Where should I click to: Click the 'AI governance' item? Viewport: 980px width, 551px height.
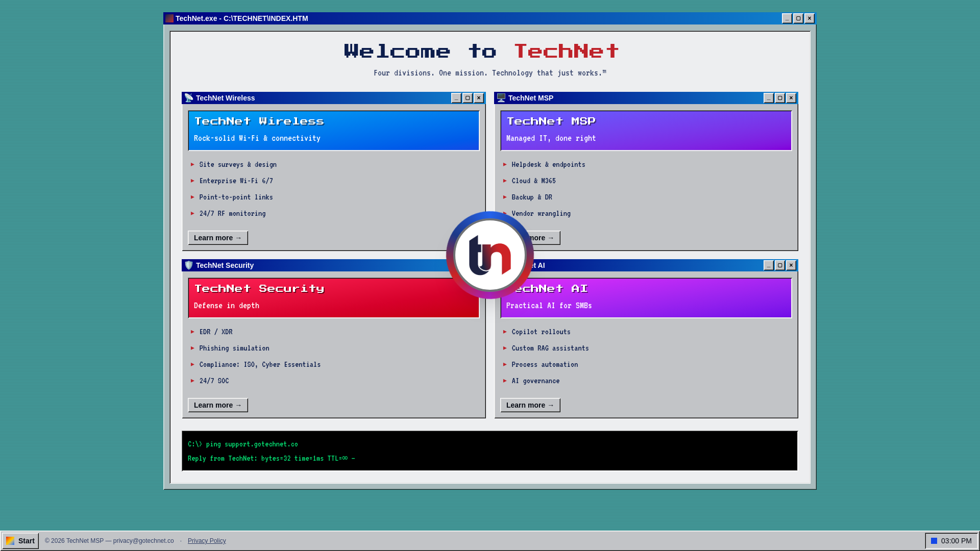tap(535, 381)
